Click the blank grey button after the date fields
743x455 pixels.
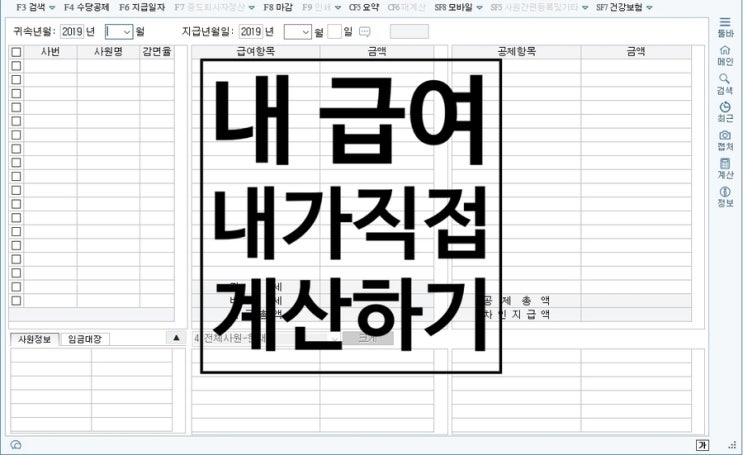tap(409, 32)
